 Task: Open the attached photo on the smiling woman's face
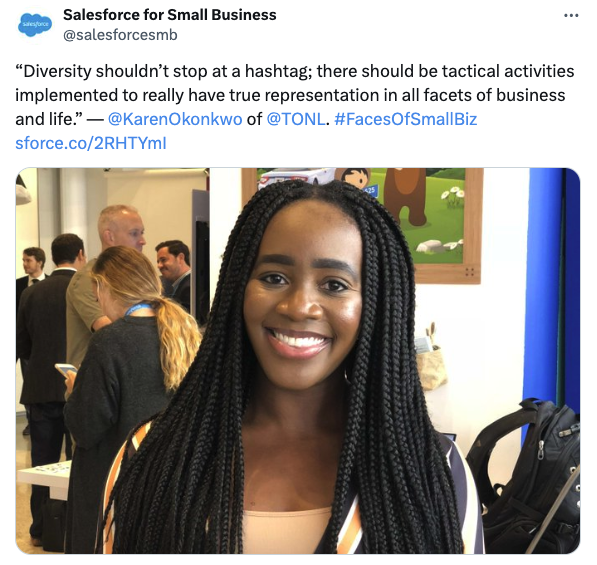(x=303, y=289)
